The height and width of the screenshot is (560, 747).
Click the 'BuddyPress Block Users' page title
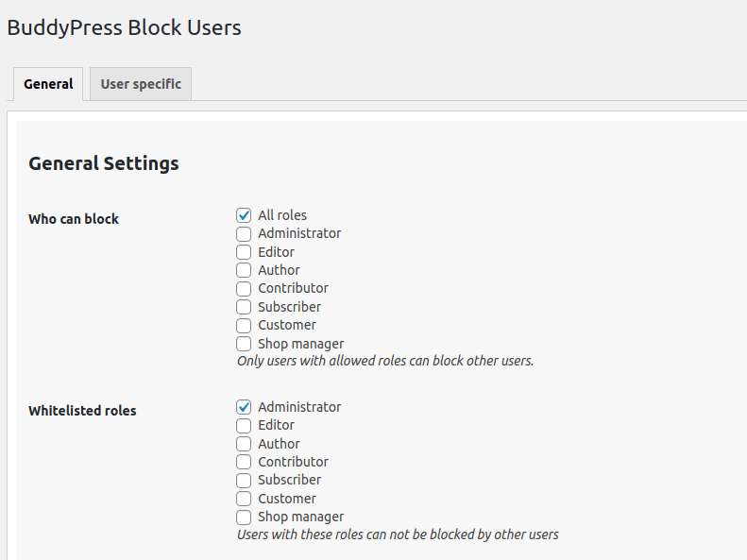point(125,27)
